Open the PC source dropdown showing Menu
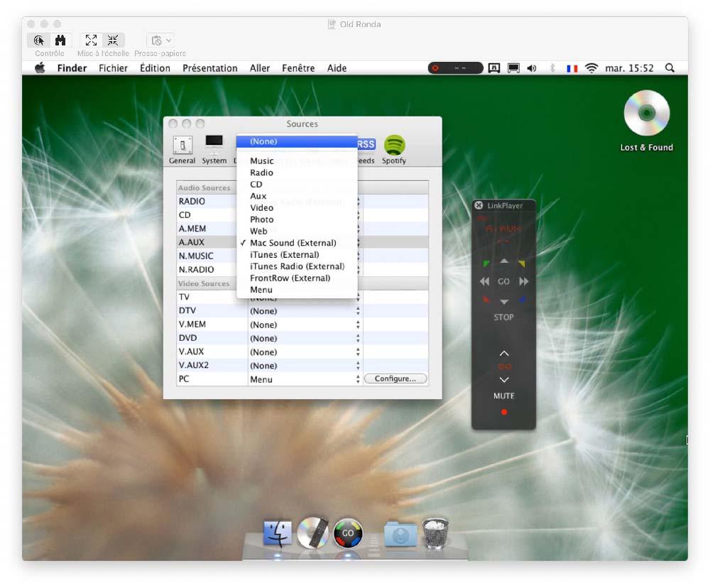Image resolution: width=710 pixels, height=588 pixels. 305,379
